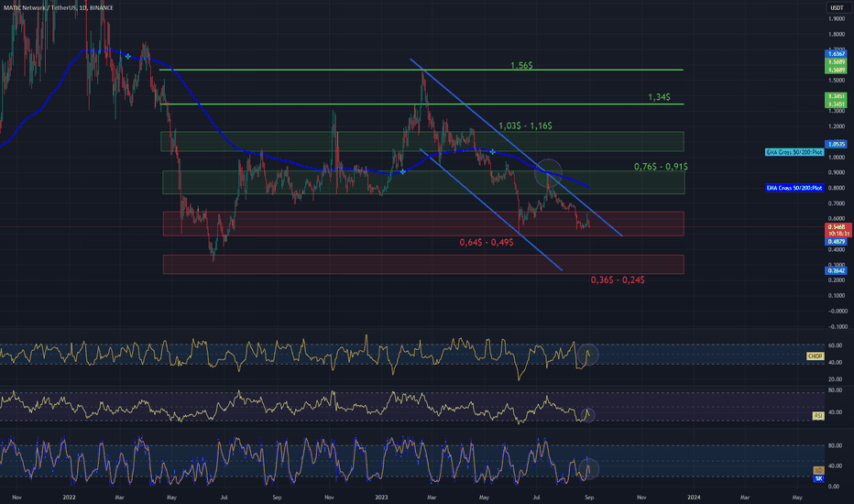Click the 0.00 tick on the stochastic scale

coord(834,487)
